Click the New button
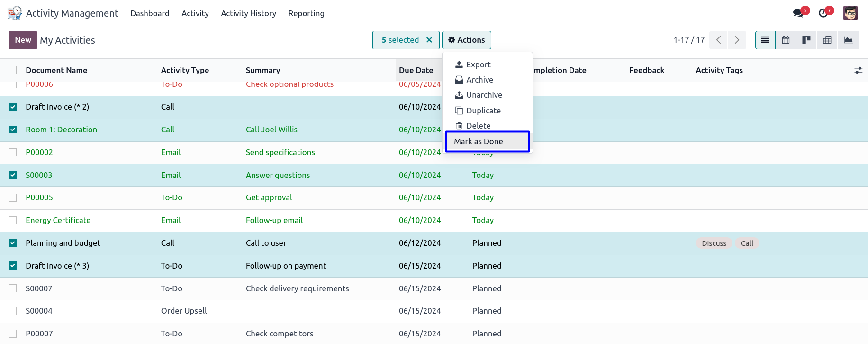The height and width of the screenshot is (344, 868). (23, 40)
